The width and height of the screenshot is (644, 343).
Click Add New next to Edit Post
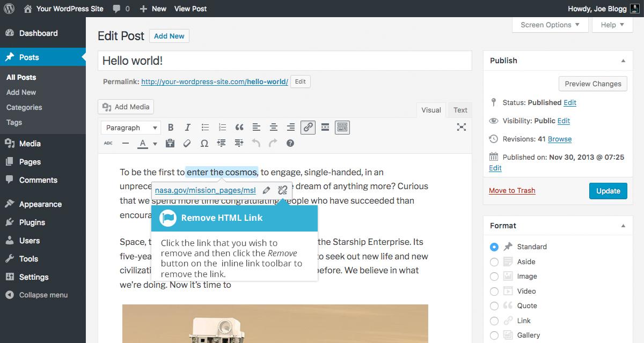[169, 36]
